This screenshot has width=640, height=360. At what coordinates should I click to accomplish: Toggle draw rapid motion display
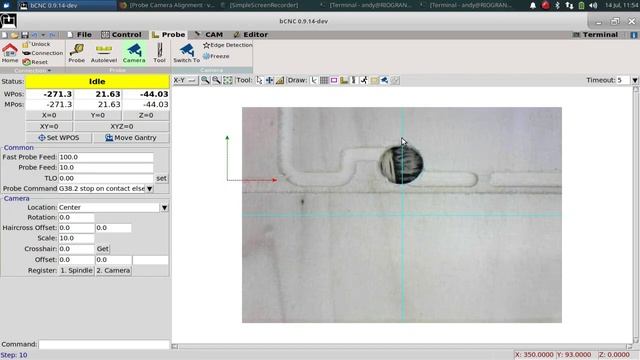point(364,80)
